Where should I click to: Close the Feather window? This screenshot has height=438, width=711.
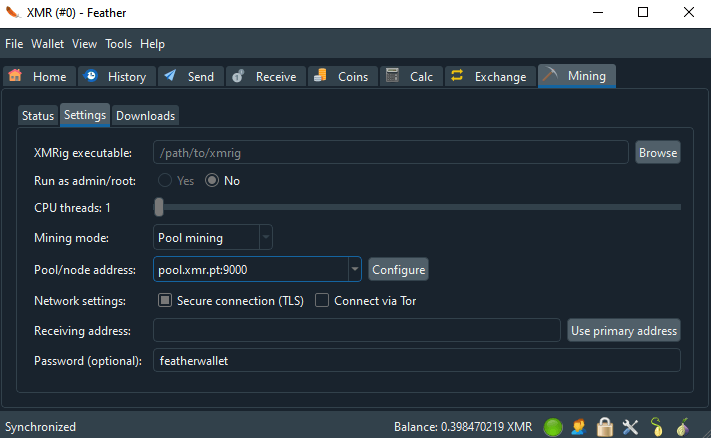(688, 12)
